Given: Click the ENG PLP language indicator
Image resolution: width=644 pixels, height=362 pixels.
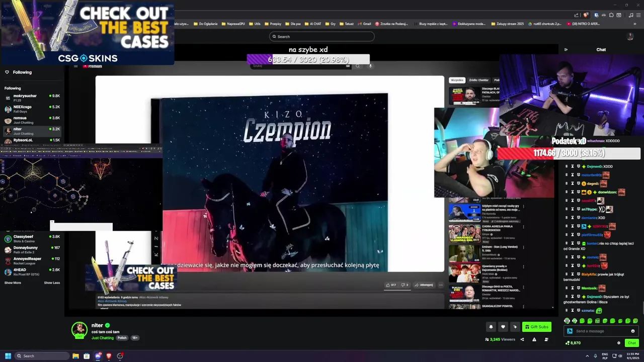Looking at the screenshot, I should point(605,356).
